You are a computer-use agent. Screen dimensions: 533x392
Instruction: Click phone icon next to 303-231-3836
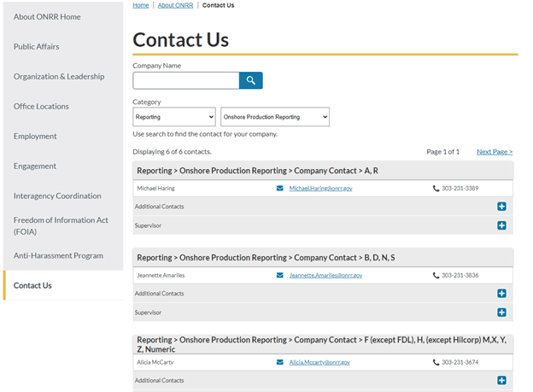click(x=436, y=275)
